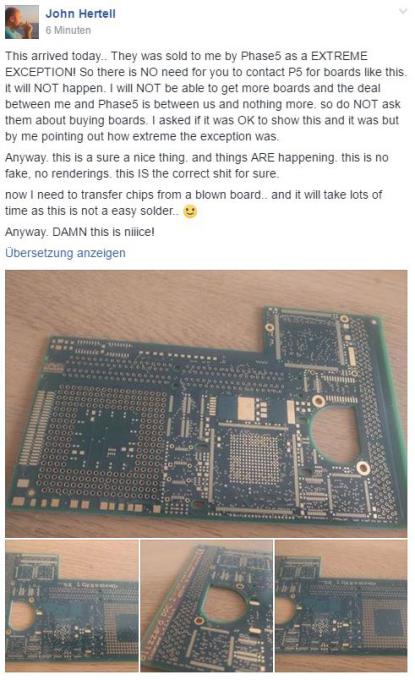Click 'Übersetzung anzeigen' to show translation
Screen dimensions: 415x680
tap(65, 253)
